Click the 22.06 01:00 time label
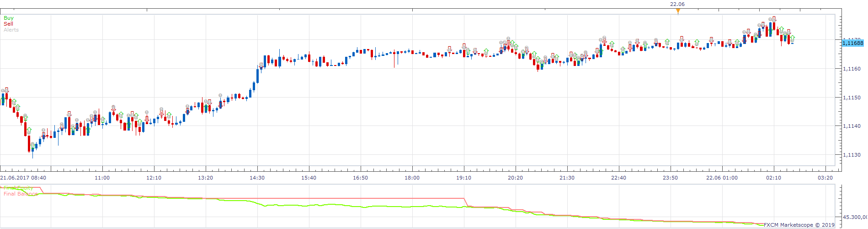 pos(722,178)
